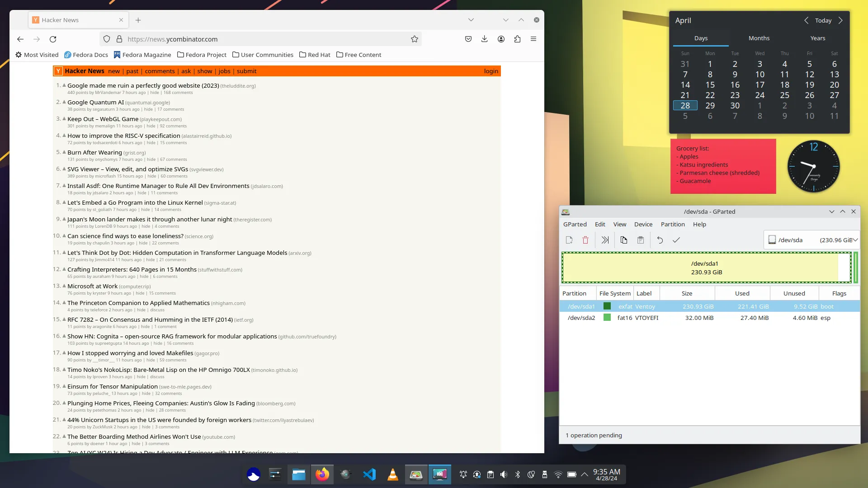Open Firefox downloads panel icon
The height and width of the screenshot is (488, 868).
tap(484, 39)
